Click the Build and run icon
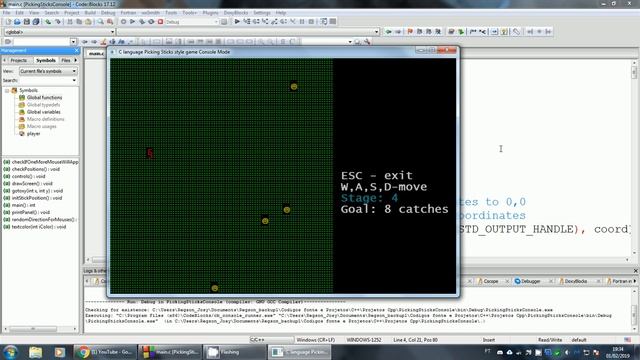 [x=142, y=22]
